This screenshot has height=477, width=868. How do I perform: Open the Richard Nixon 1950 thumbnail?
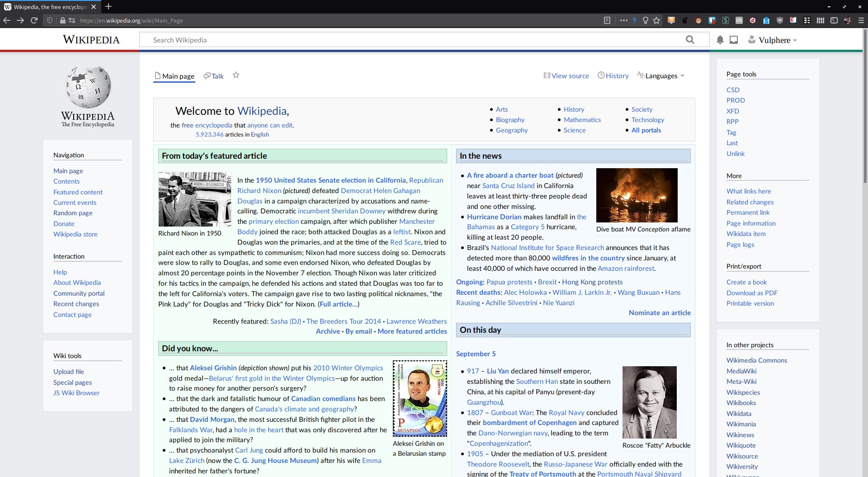[194, 199]
